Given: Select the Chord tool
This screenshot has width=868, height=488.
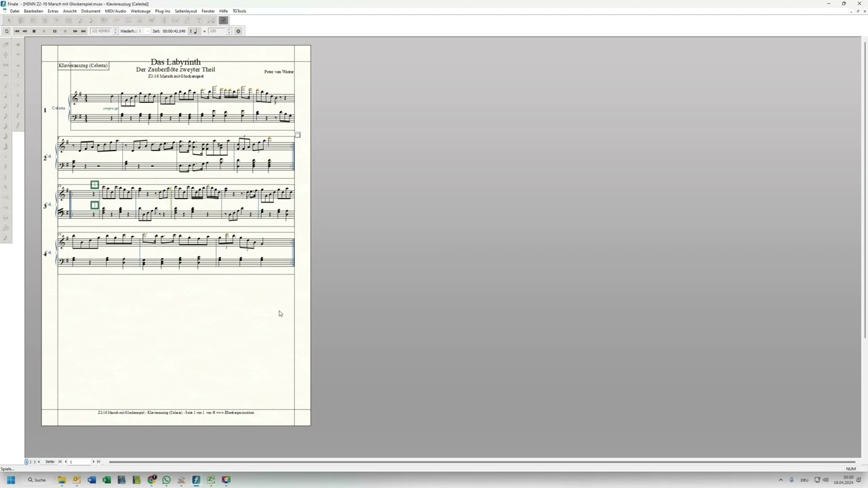Looking at the screenshot, I should pos(175,20).
